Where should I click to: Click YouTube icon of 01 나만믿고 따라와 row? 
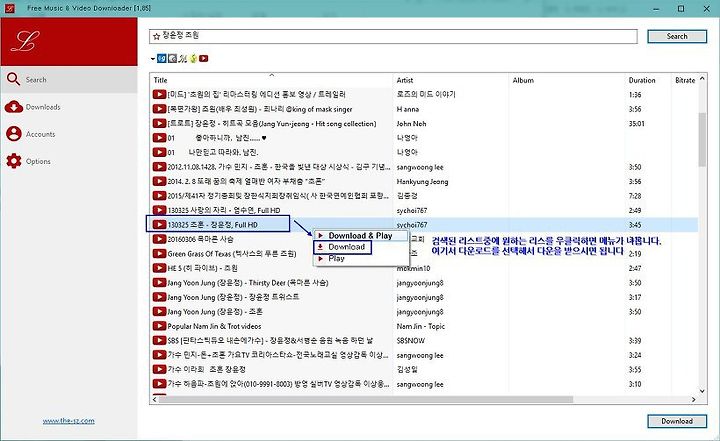pos(159,152)
